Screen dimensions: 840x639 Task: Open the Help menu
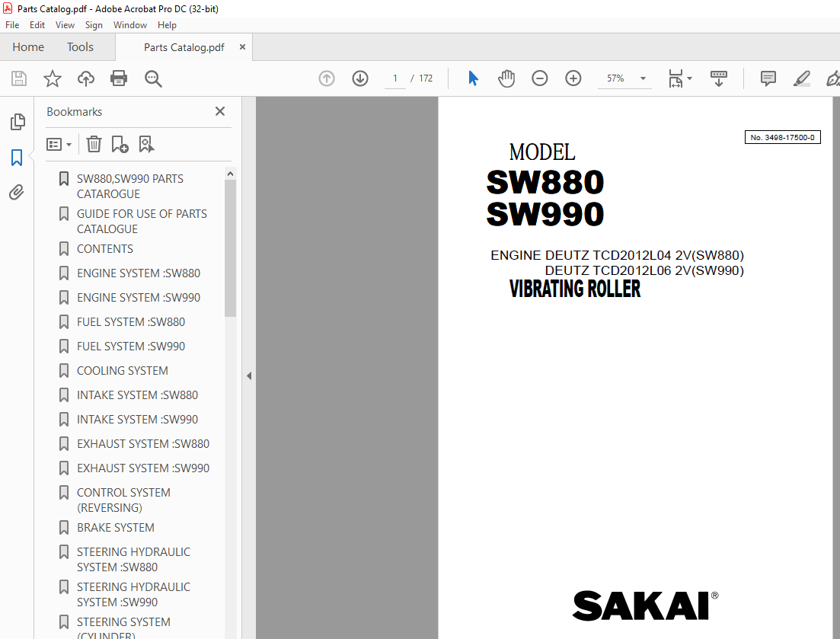tap(167, 25)
